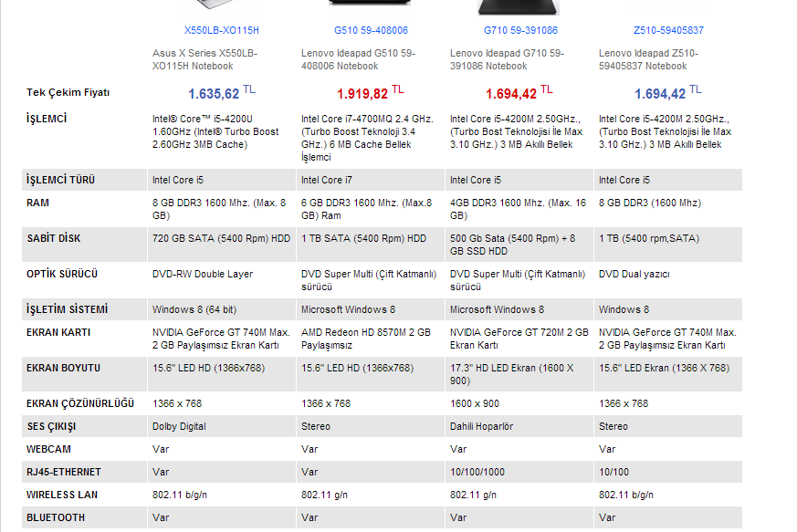Click the SABİT DİSK row header
The width and height of the screenshot is (797, 532).
pos(53,238)
